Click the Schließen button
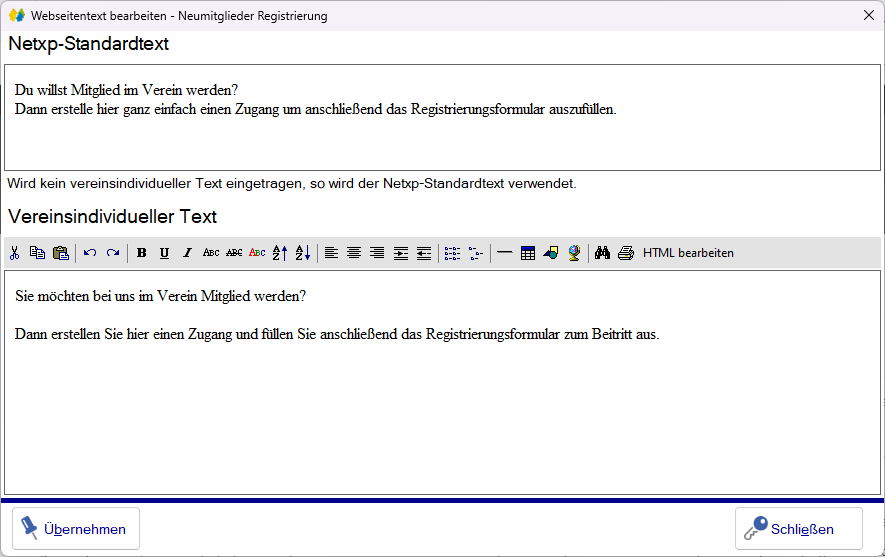885x557 pixels. (x=799, y=529)
